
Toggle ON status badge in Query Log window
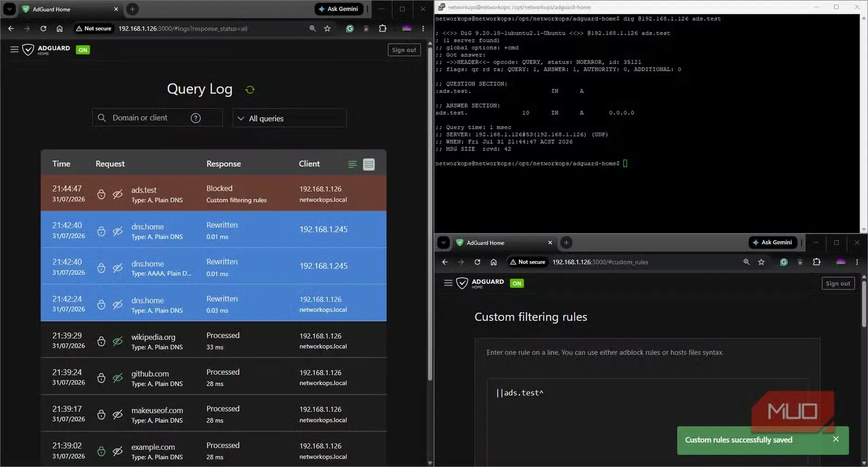pos(83,50)
